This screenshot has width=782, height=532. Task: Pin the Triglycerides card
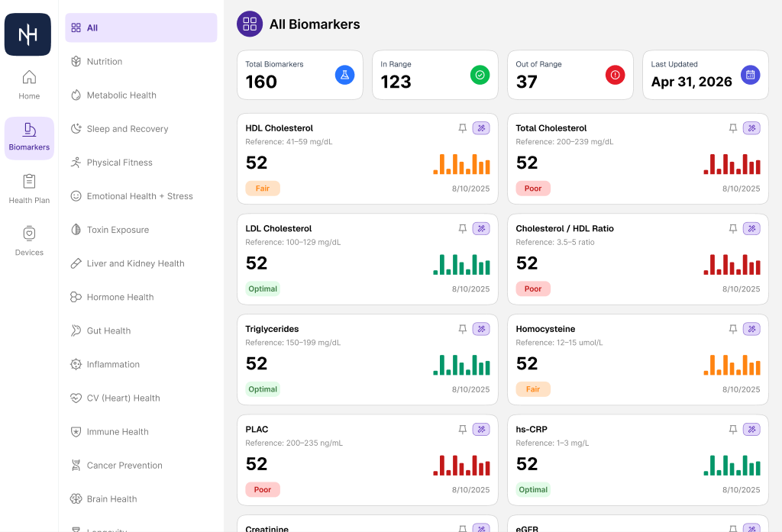[462, 329]
